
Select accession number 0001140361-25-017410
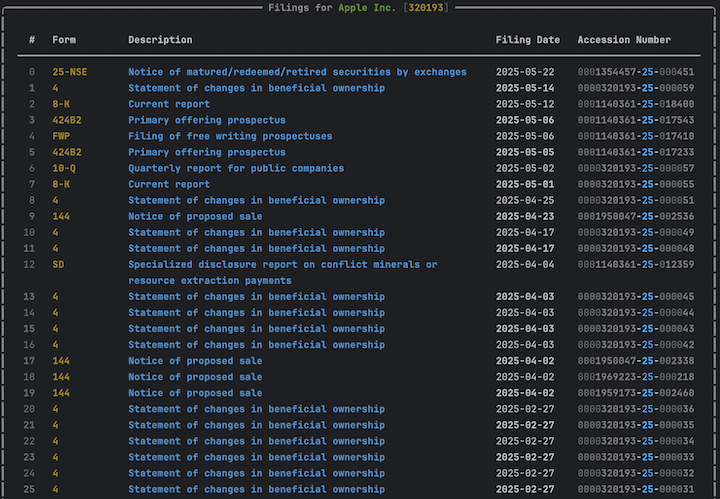636,136
